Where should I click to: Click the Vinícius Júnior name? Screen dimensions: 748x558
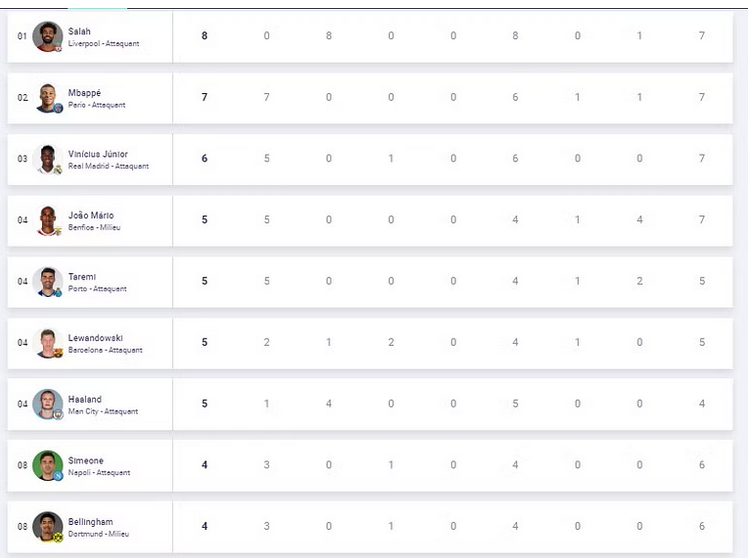click(x=98, y=154)
